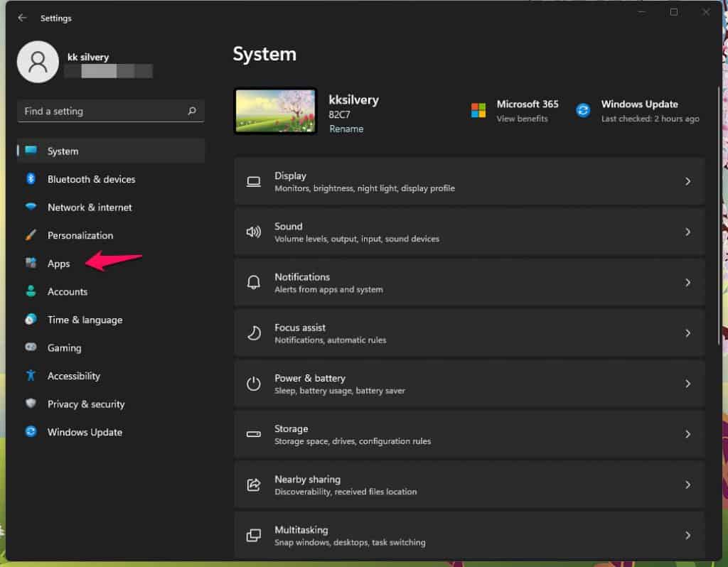Click the desktop wallpaper thumbnail preview
Screen dimensions: 728x567
[x=275, y=111]
